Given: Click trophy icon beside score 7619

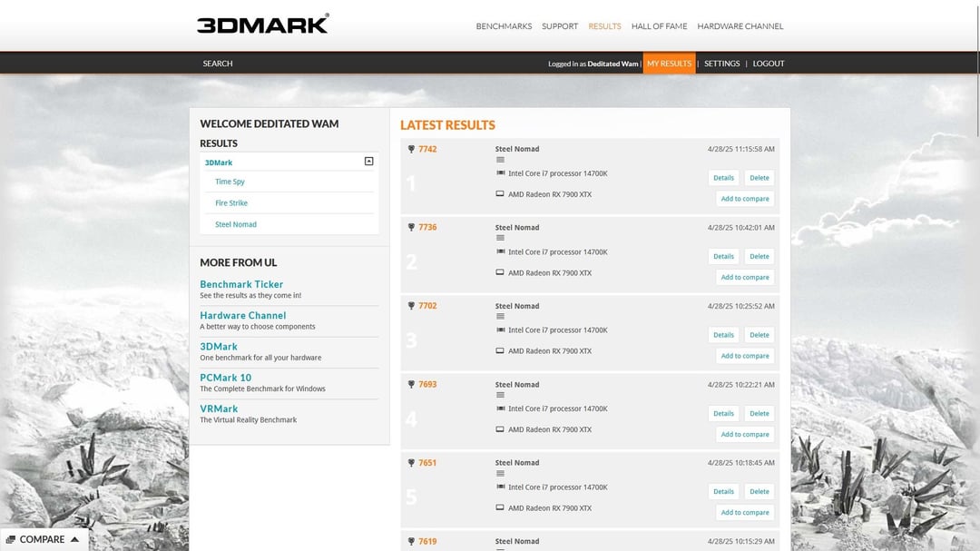Looking at the screenshot, I should [411, 541].
